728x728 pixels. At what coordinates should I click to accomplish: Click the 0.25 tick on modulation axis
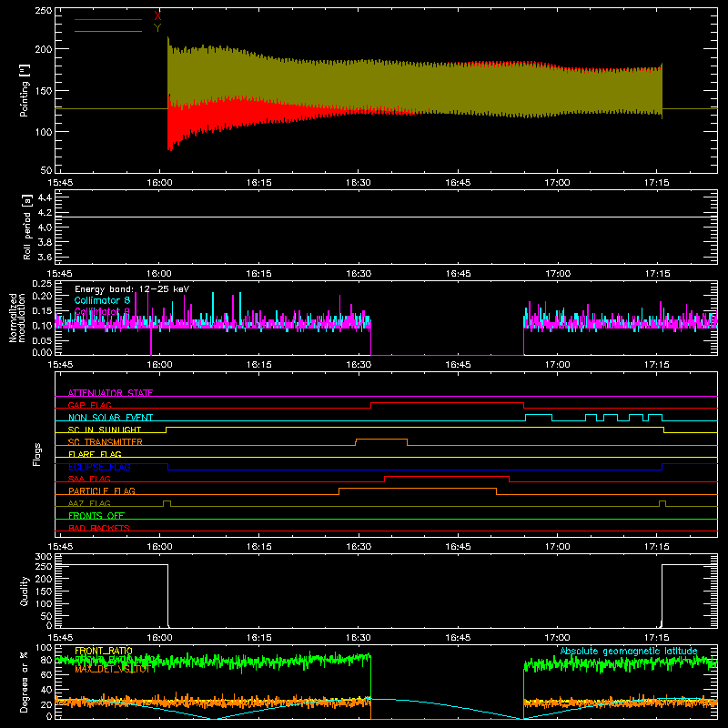(x=42, y=284)
